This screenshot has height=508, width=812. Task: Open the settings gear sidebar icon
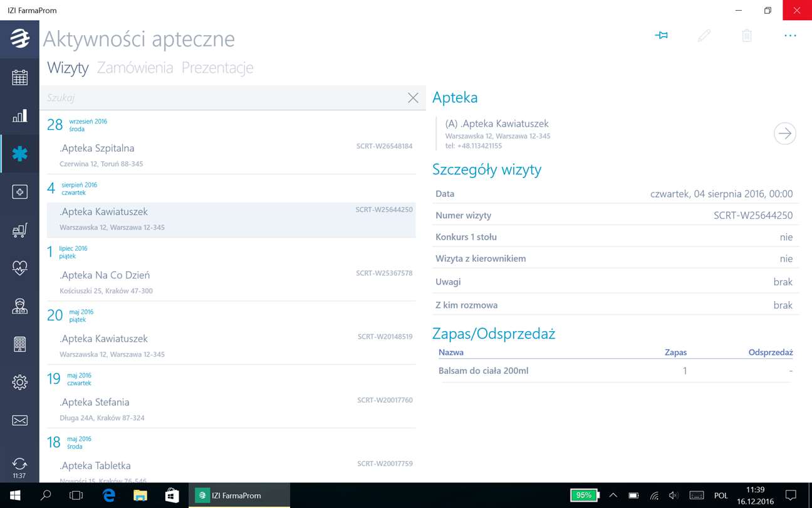[19, 382]
